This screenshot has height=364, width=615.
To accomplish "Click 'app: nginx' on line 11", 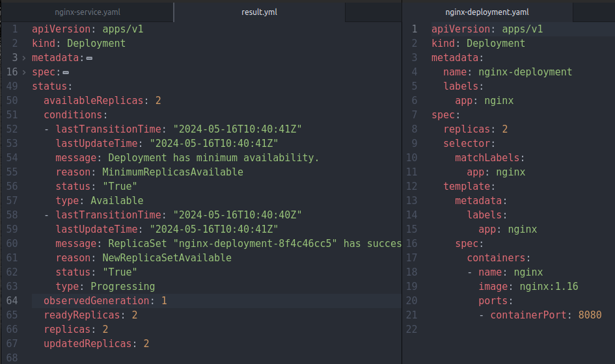I will pos(496,172).
